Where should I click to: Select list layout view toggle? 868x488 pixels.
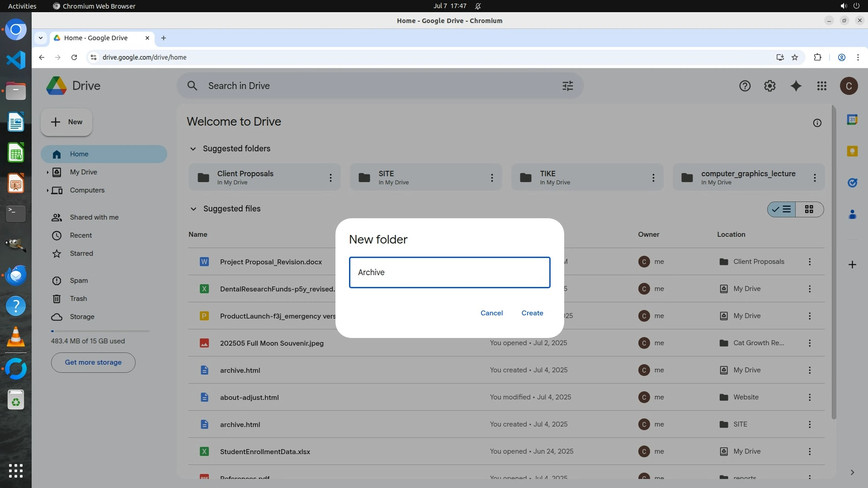[x=782, y=209]
